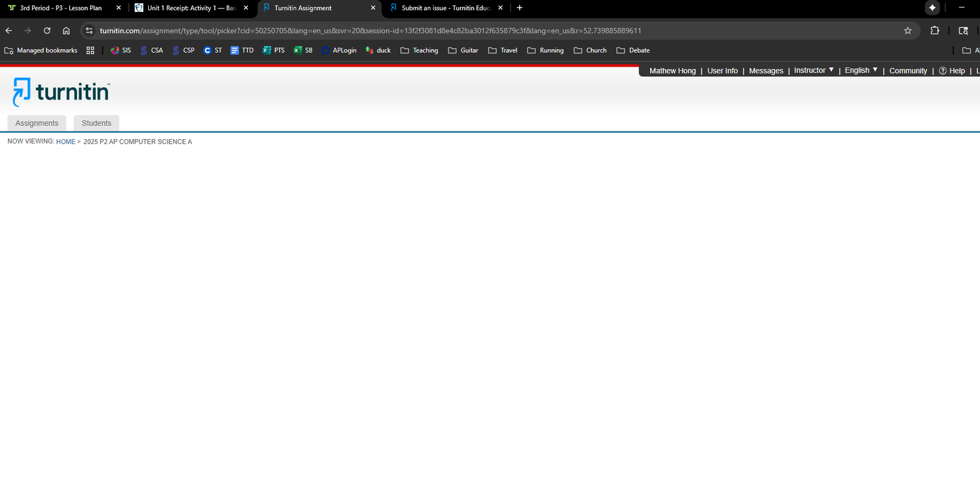Click the address bar URL field

(x=370, y=31)
